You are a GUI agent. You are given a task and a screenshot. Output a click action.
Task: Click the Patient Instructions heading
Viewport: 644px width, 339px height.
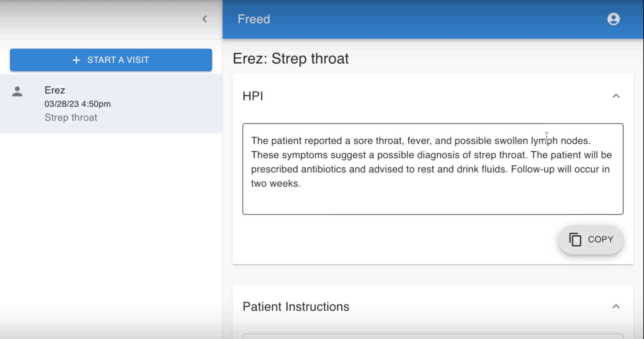pos(296,307)
